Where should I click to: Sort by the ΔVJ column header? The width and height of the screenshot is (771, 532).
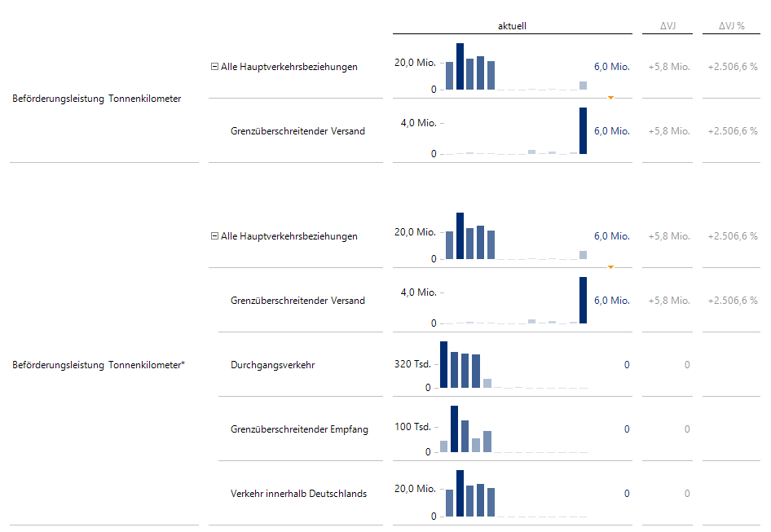tap(667, 26)
